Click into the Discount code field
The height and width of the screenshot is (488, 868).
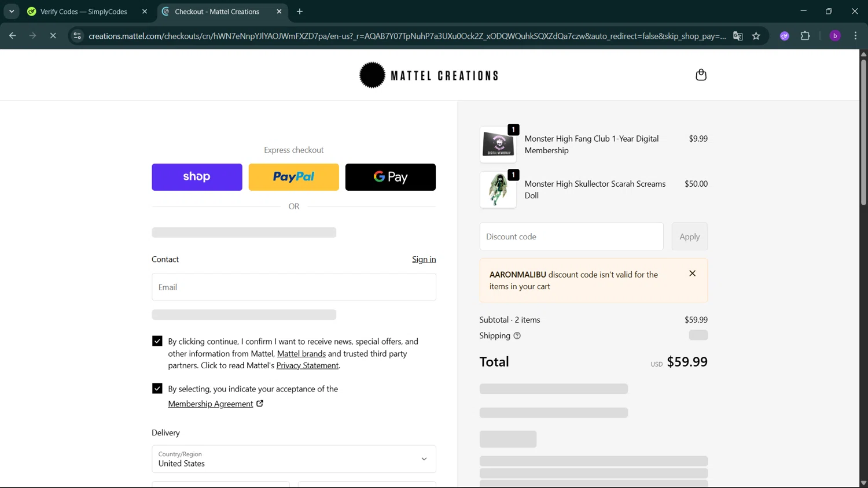(x=572, y=236)
